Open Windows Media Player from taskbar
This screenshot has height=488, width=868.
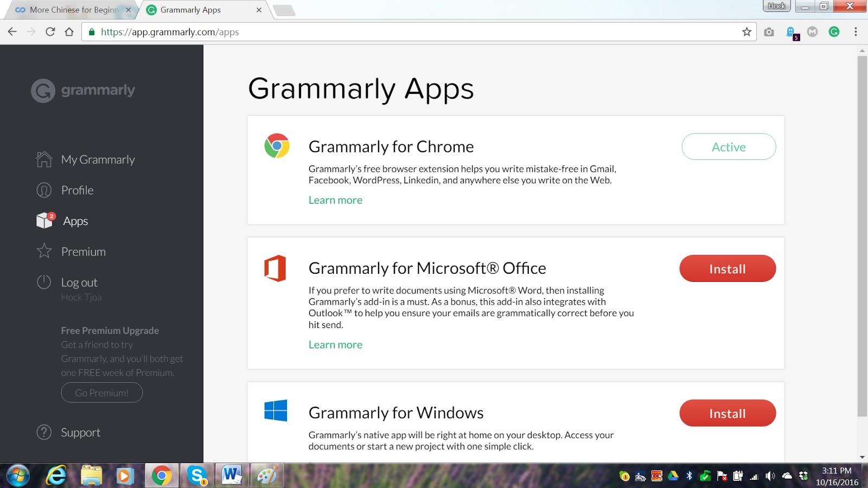[x=125, y=476]
